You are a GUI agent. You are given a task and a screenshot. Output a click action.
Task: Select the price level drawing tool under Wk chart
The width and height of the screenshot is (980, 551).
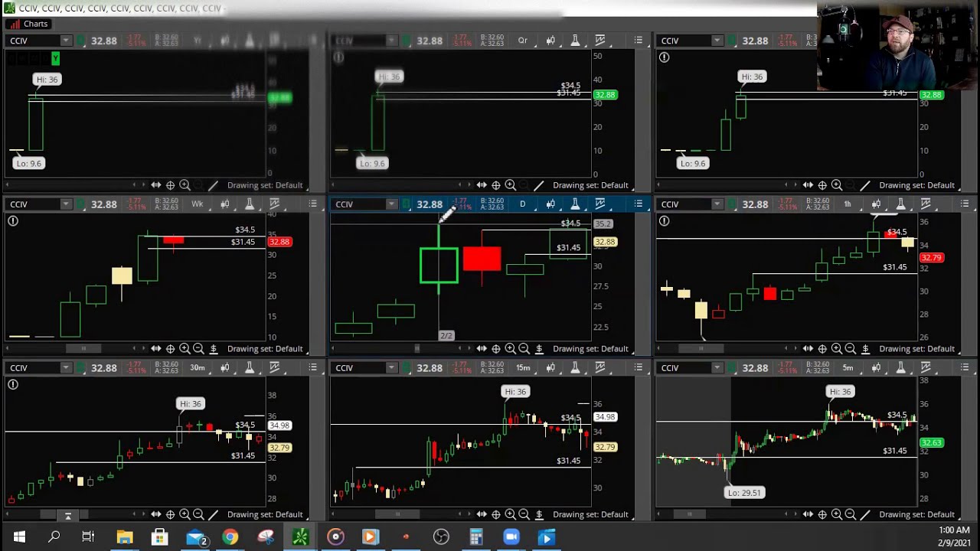click(x=214, y=349)
